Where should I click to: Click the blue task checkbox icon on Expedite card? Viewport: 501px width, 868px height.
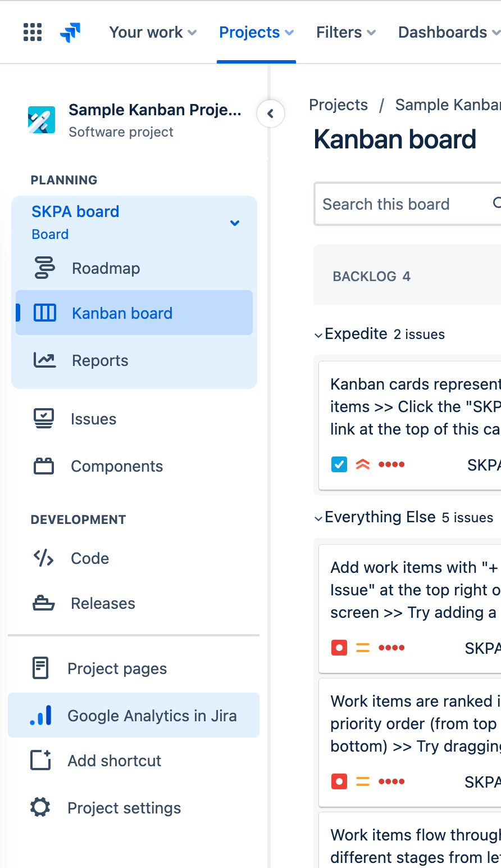(x=339, y=464)
